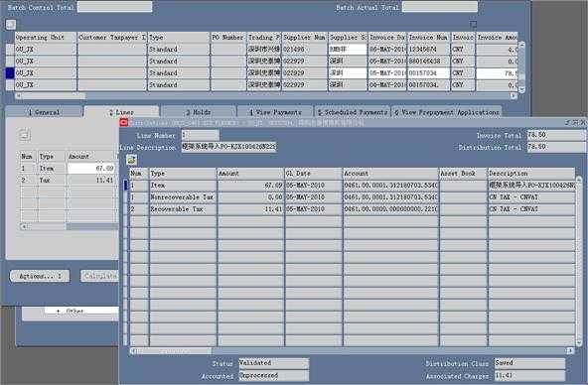Click the folder icon in the Lines tab

coord(25,135)
